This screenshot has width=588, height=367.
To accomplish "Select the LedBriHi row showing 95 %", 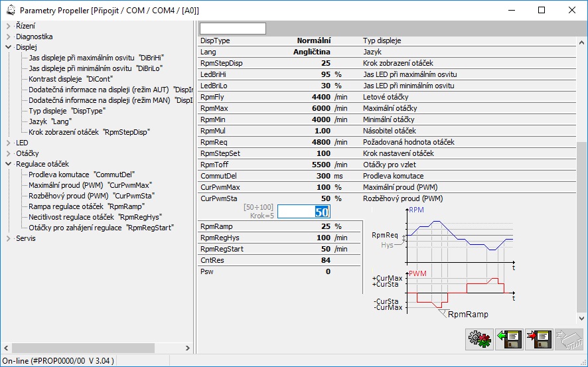I will (x=387, y=74).
